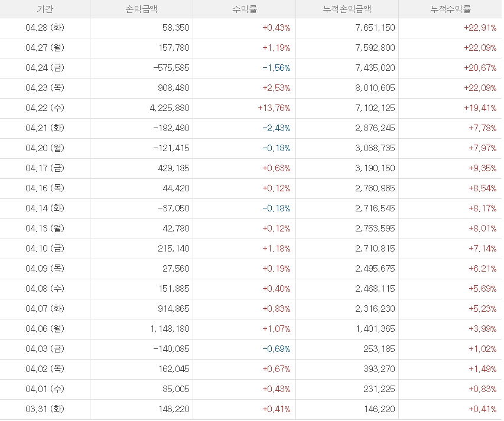
Task: Select the date cell 04.01 (수)
Action: tap(45, 389)
